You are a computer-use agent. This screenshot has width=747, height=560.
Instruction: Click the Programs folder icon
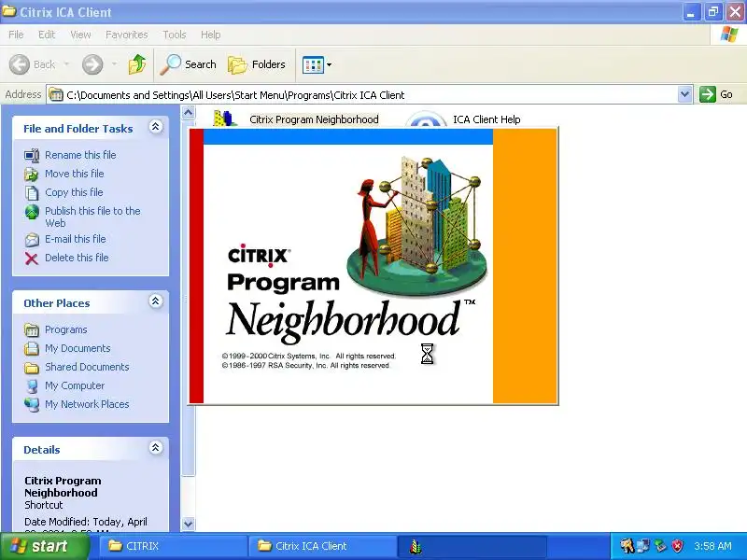click(x=32, y=330)
